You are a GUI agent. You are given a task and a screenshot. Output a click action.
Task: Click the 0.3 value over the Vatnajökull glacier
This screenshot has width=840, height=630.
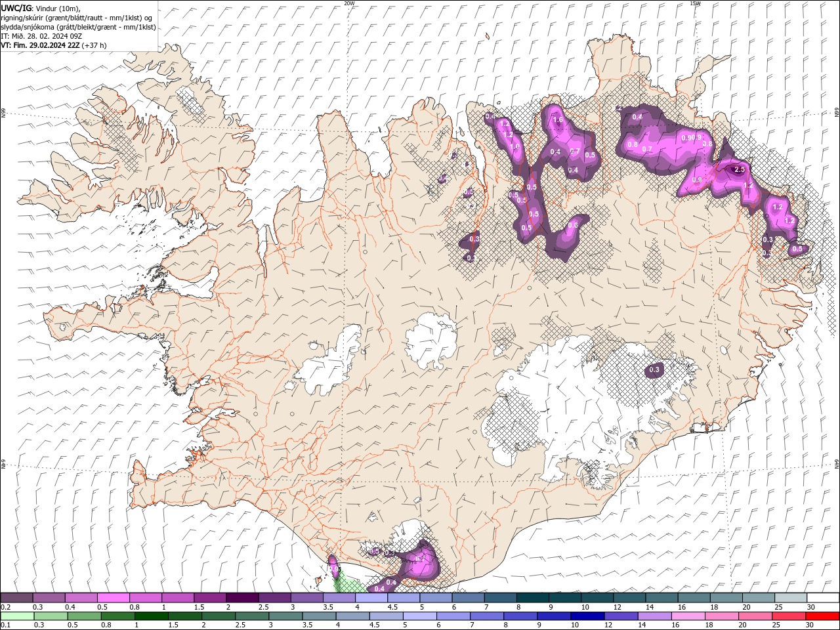coord(654,370)
